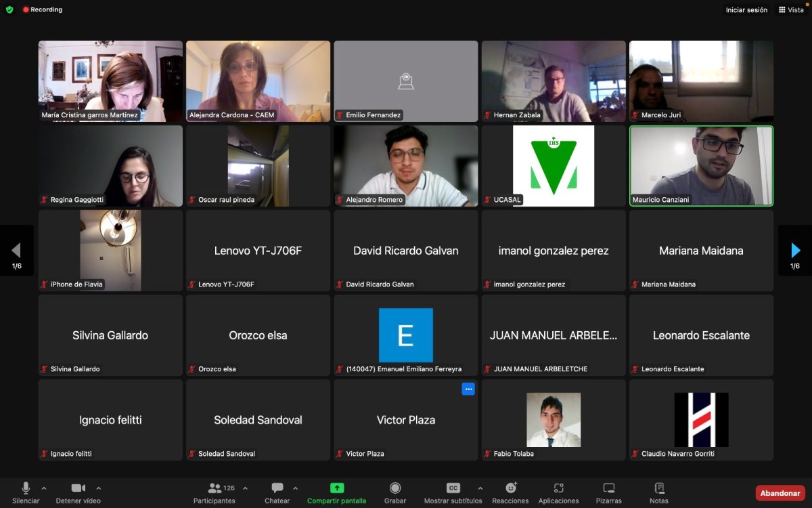Select Ignacio felitti participant tile
This screenshot has height=508, width=812.
[110, 420]
